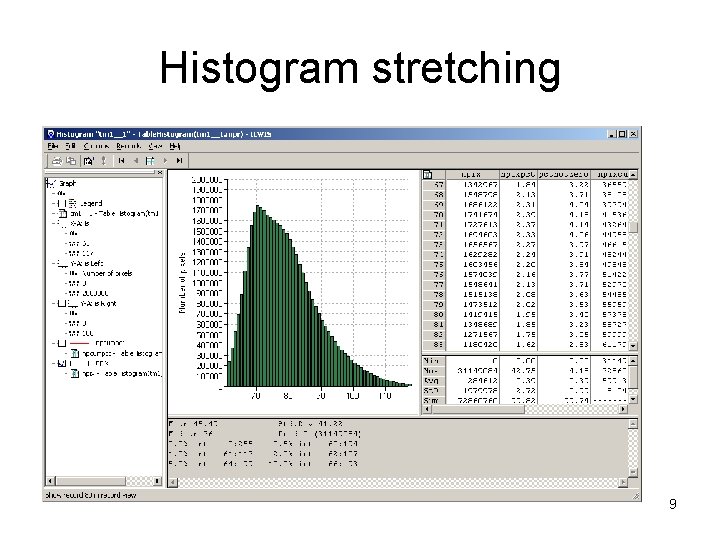This screenshot has width=720, height=540.
Task: Select the third column header, pctnotzero
Action: click(563, 174)
